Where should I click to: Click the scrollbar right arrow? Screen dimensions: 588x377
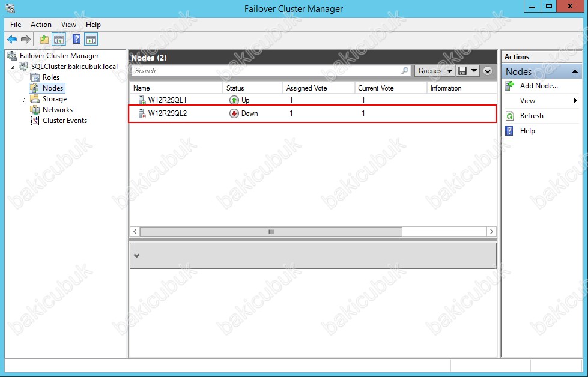(x=492, y=232)
